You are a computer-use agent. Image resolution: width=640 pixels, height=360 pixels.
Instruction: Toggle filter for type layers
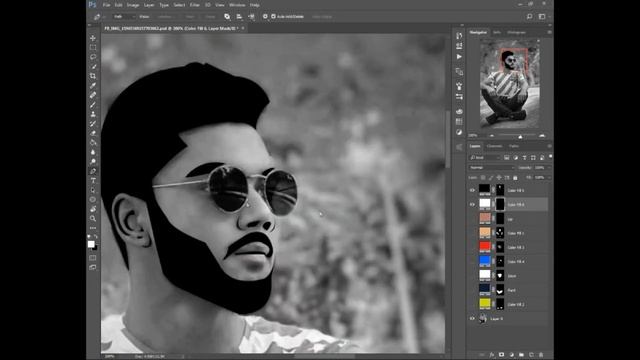(524, 158)
